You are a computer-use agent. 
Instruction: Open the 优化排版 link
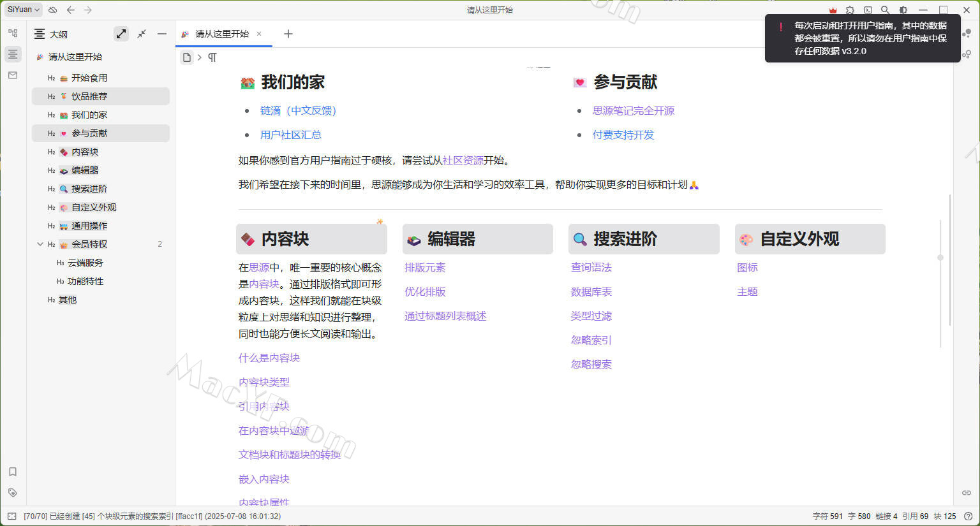coord(425,292)
